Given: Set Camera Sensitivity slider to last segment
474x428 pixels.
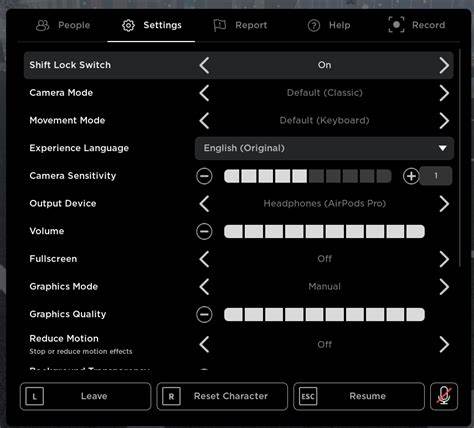Looking at the screenshot, I should (384, 176).
